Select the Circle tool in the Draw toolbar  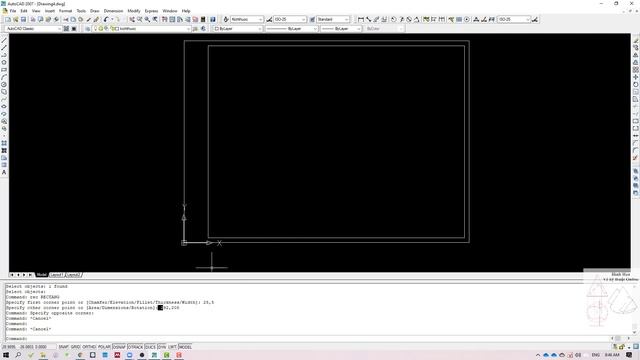pos(4,84)
